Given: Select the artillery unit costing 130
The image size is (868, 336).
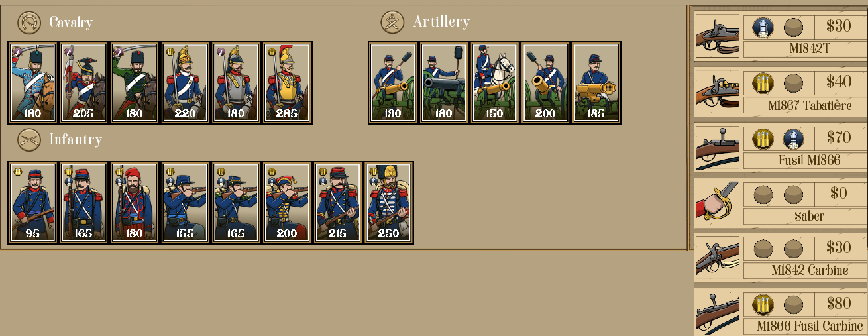Looking at the screenshot, I should click(x=393, y=83).
